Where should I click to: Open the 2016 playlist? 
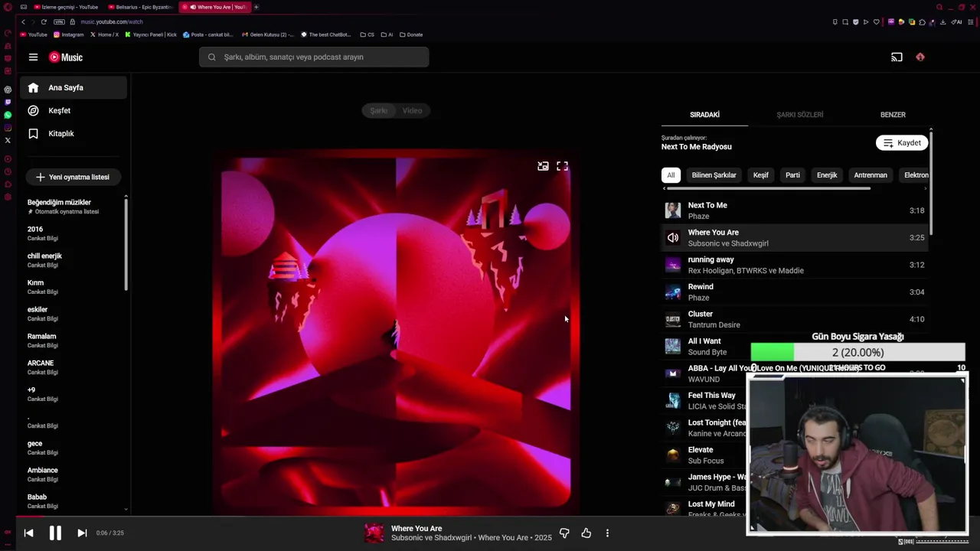[x=73, y=233]
